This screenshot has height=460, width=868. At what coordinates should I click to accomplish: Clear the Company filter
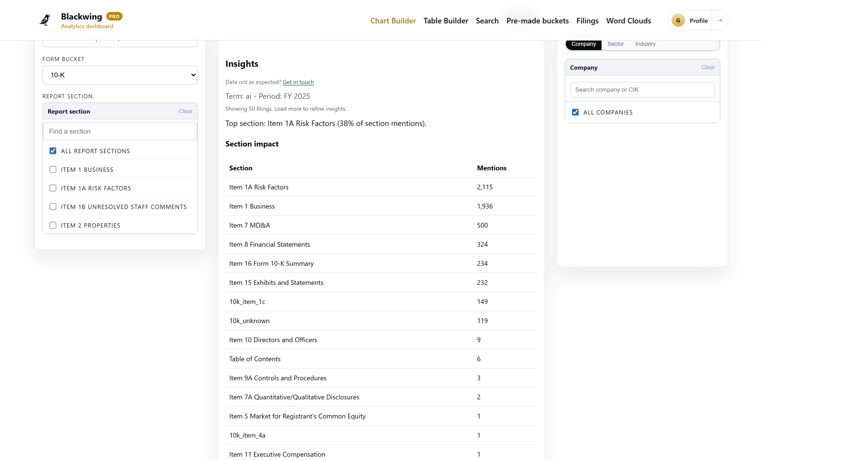pos(708,68)
